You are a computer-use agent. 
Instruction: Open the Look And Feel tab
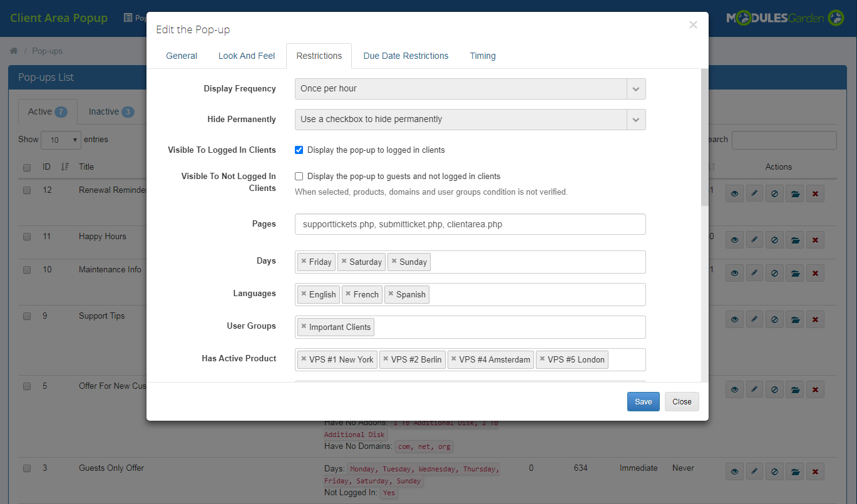(247, 56)
